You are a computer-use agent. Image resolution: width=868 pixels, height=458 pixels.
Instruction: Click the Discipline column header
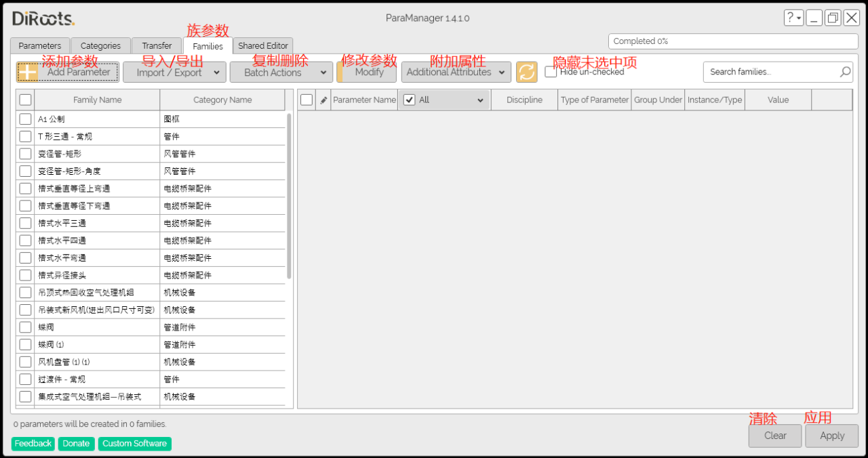point(524,100)
